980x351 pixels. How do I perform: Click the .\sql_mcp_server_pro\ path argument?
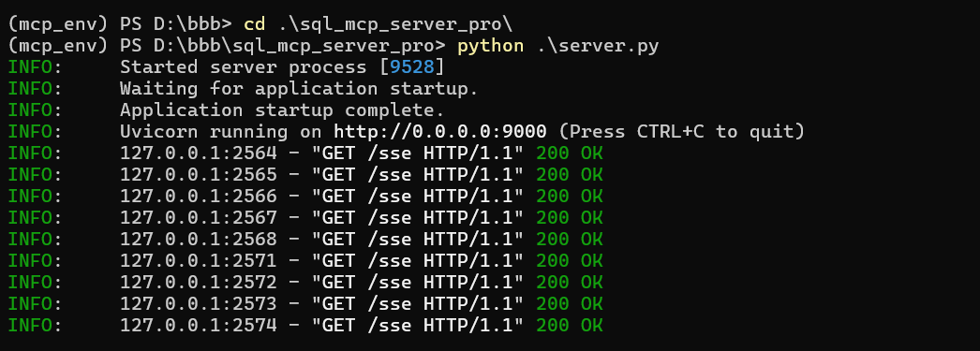click(x=395, y=24)
